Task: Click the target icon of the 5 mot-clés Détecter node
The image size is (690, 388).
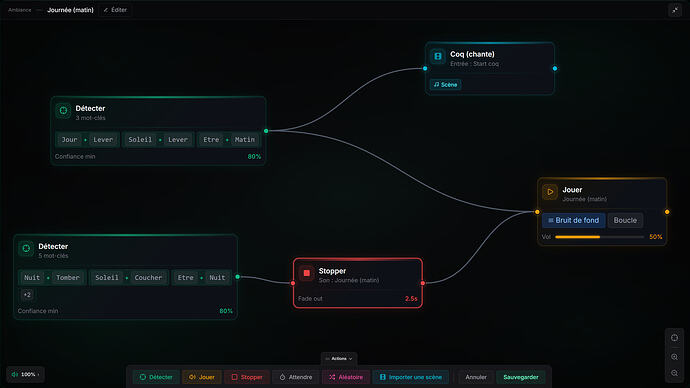Action: tap(26, 249)
